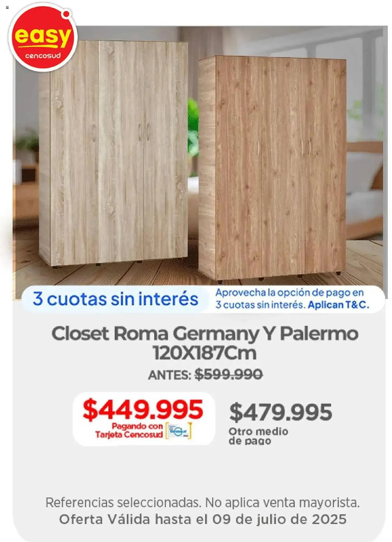
Task: Click the 'ANTES:' label
Action: (170, 375)
